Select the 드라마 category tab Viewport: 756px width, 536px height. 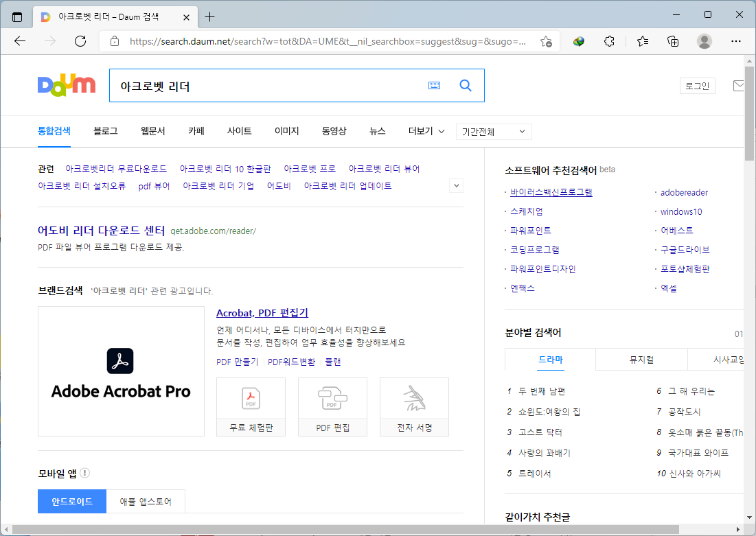(551, 360)
